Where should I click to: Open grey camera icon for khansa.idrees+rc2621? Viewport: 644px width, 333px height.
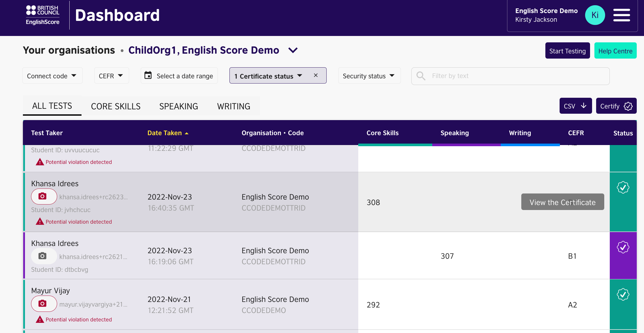pyautogui.click(x=44, y=256)
